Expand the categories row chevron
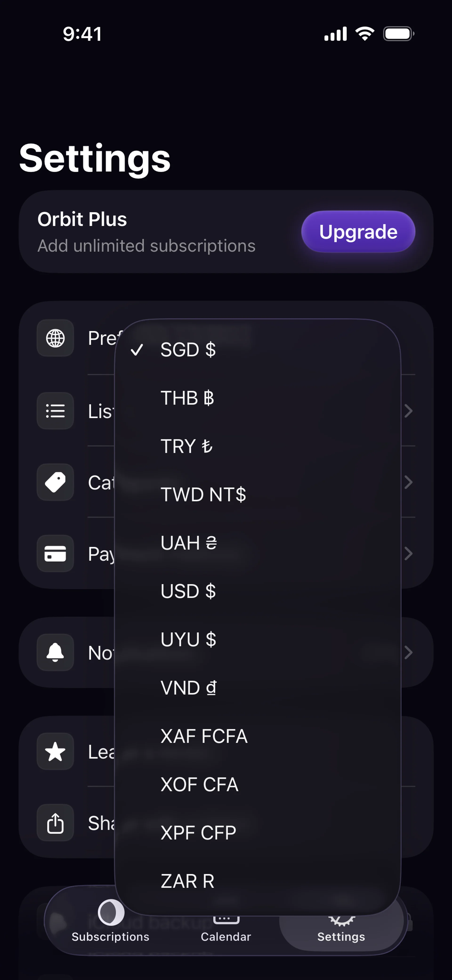Viewport: 452px width, 980px height. 408,482
